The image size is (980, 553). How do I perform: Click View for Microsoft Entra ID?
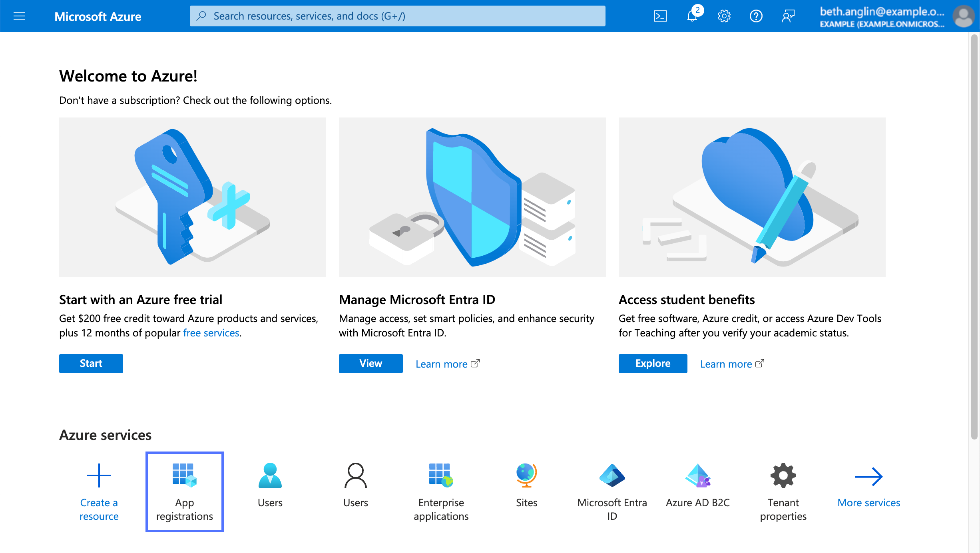(x=371, y=363)
